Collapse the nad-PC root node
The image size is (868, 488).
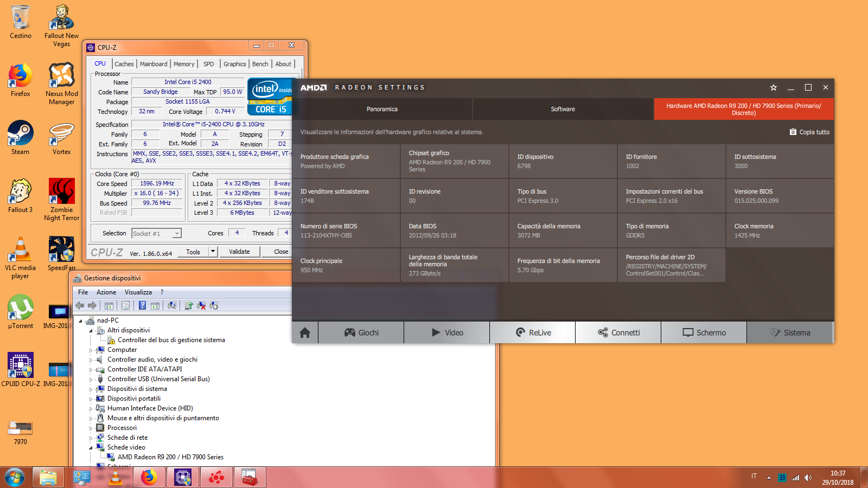point(81,321)
